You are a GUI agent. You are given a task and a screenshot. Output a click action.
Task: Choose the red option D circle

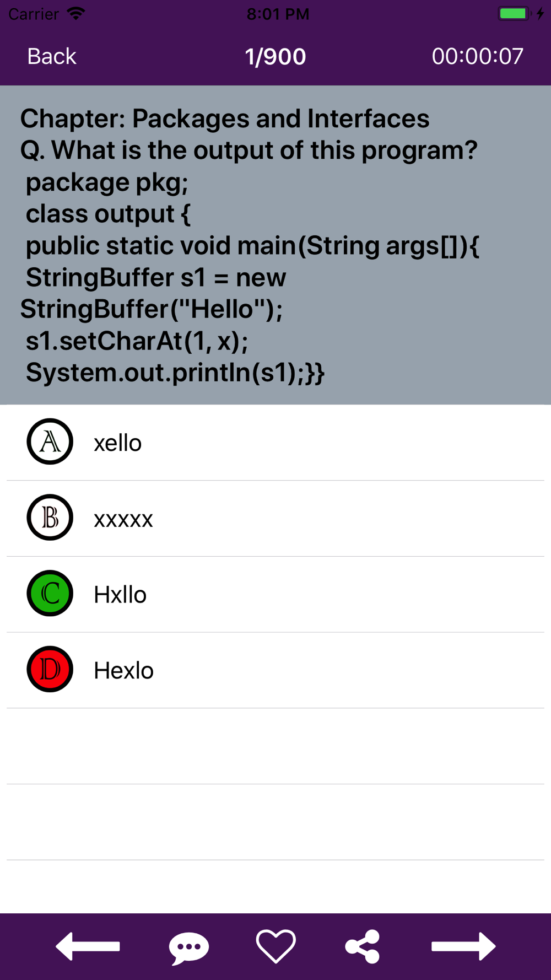click(x=50, y=669)
